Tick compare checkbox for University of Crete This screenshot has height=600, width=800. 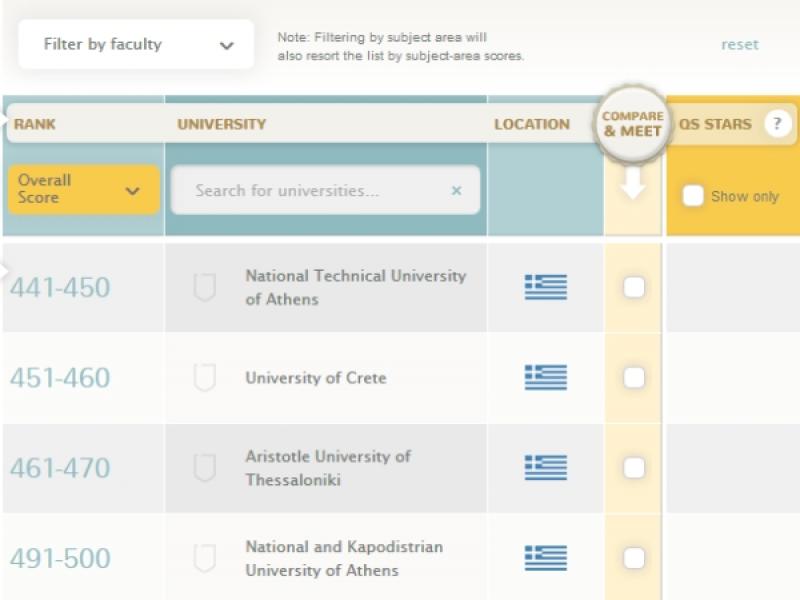[x=633, y=378]
